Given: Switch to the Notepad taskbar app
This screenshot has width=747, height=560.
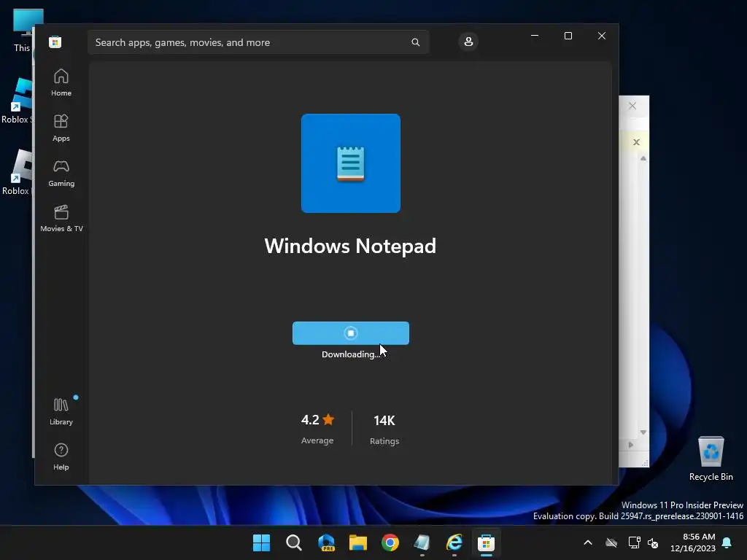Looking at the screenshot, I should (422, 542).
